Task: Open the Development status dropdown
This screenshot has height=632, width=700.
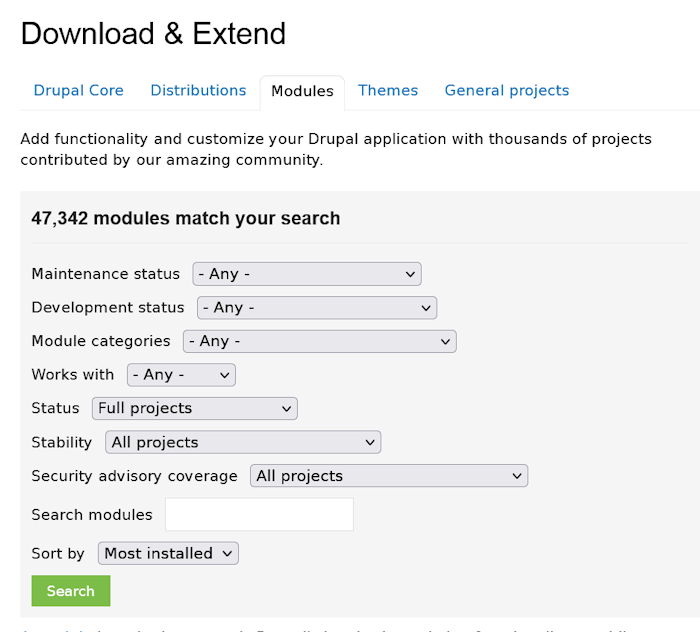Action: coord(317,308)
